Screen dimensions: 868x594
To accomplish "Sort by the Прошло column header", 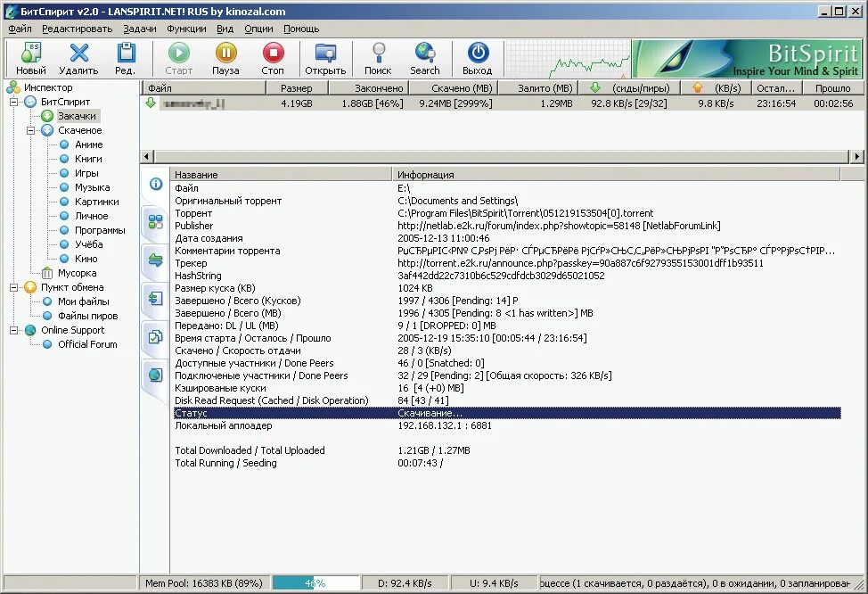I will click(x=832, y=88).
